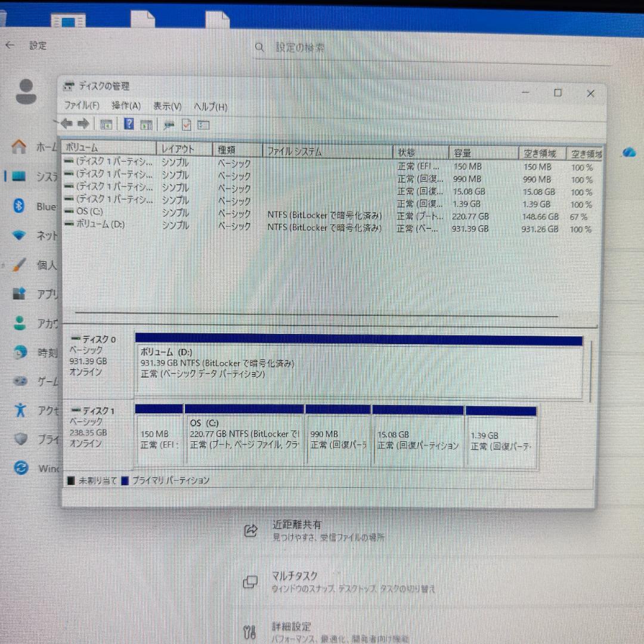
Task: Select the OS (C:) 220.77 GB partition block
Action: (x=244, y=435)
